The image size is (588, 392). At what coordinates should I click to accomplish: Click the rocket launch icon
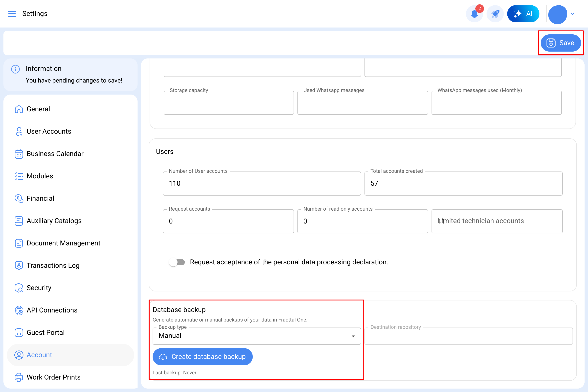point(495,14)
